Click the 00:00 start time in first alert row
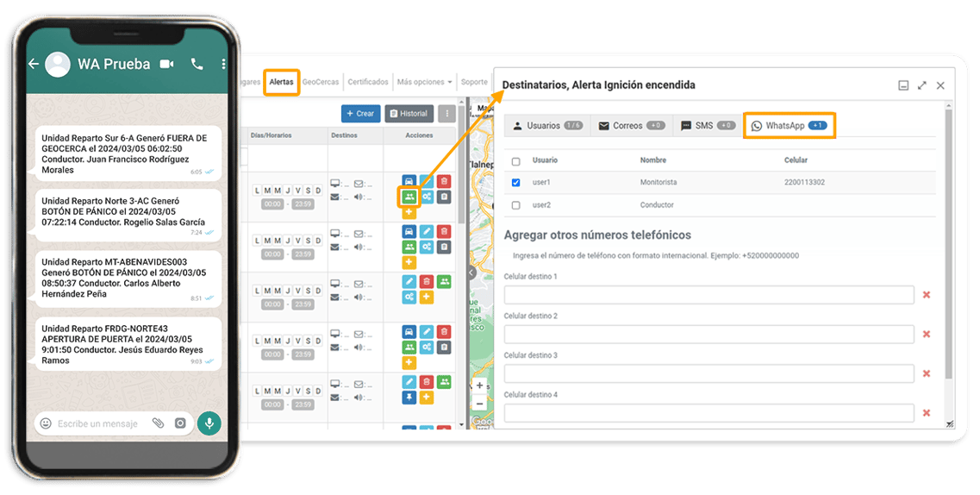The height and width of the screenshot is (495, 980). click(x=272, y=204)
